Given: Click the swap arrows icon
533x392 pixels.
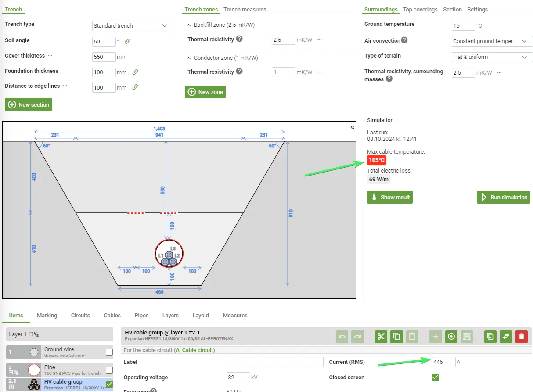Looking at the screenshot, I should (506, 337).
